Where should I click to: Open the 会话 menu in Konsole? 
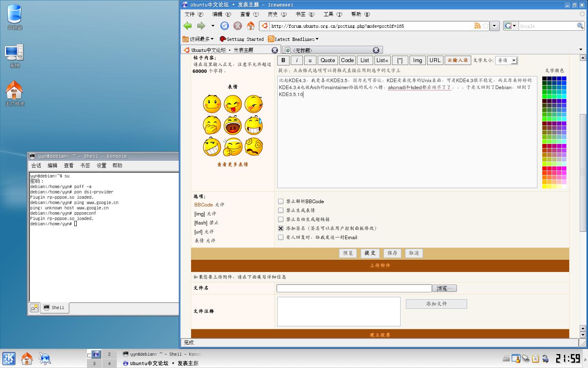pyautogui.click(x=36, y=166)
